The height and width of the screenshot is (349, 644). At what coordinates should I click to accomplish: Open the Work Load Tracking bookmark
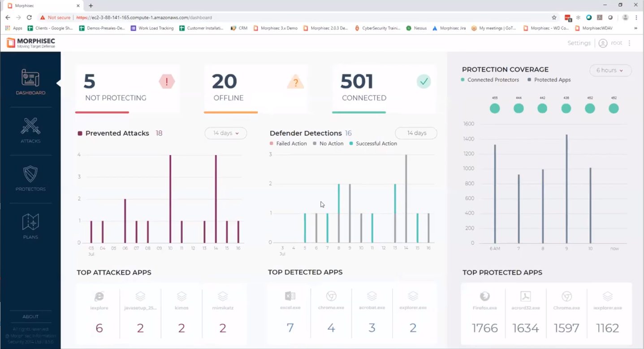point(152,28)
